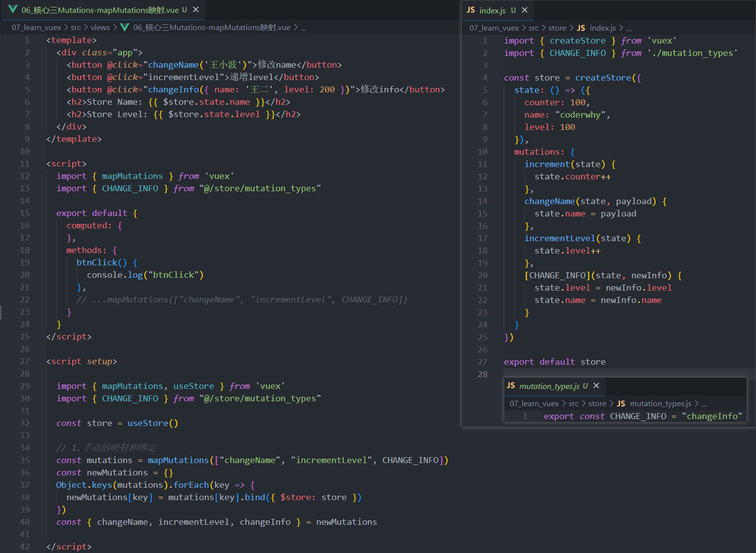Click the commented "...mapMutations" line in methods
This screenshot has height=553, width=756.
click(x=242, y=299)
